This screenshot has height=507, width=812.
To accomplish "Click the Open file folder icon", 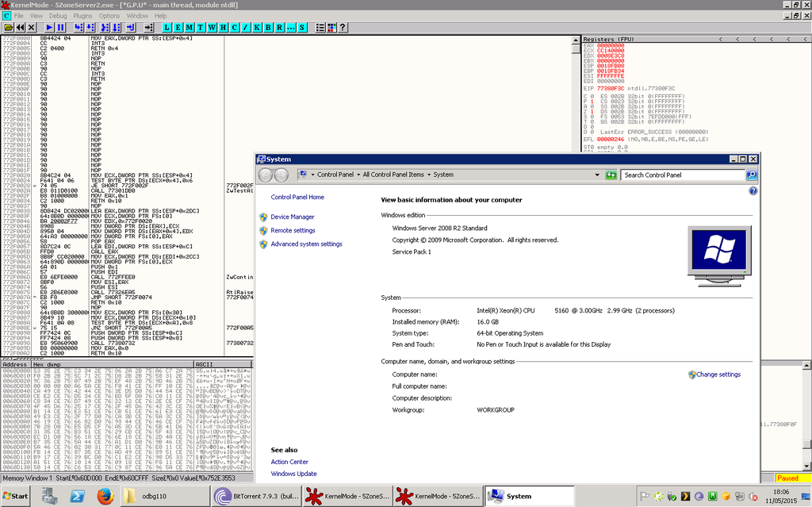I will 8,27.
